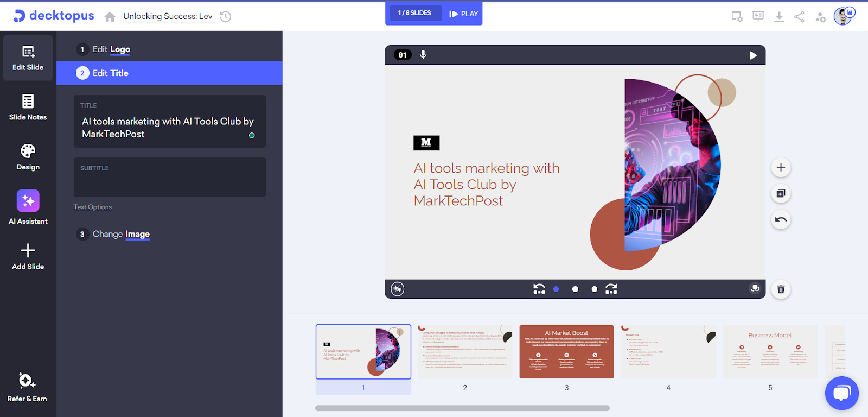The width and height of the screenshot is (868, 417).
Task: Open the chat support bubble
Action: coord(842,393)
